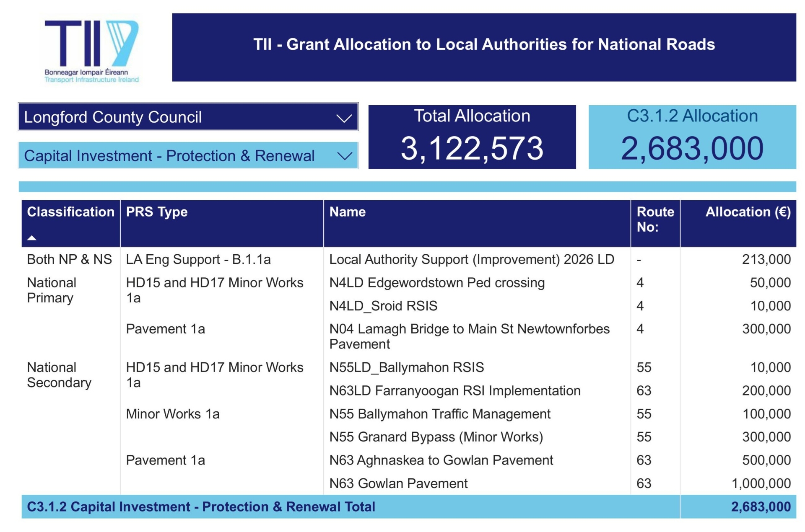Select the LA Eng Support - B.1.1a cell

click(x=198, y=260)
